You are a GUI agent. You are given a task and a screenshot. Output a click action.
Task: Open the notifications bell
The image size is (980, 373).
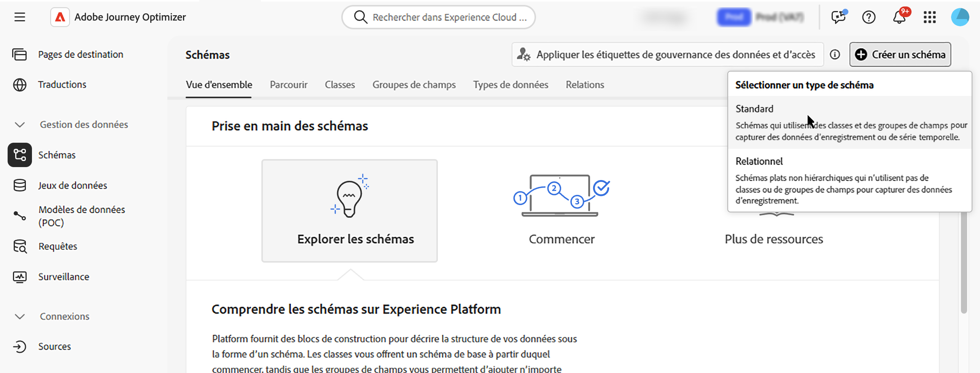(900, 17)
